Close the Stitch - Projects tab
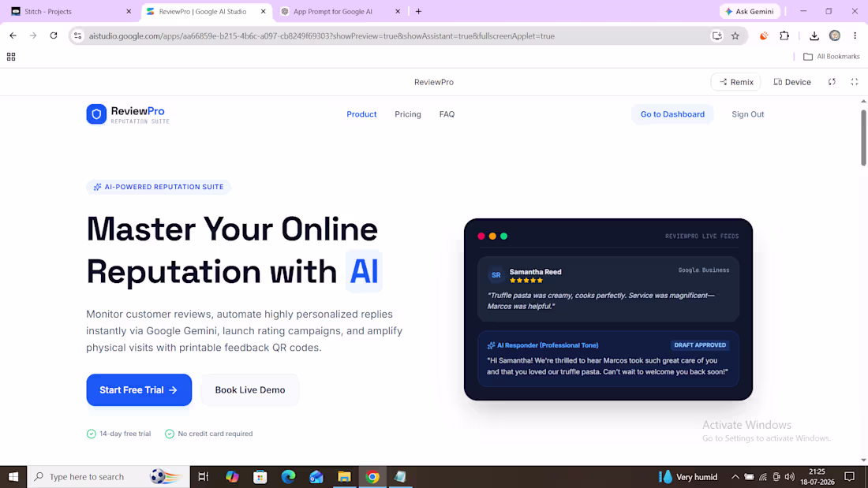Image resolution: width=868 pixels, height=488 pixels. [129, 11]
